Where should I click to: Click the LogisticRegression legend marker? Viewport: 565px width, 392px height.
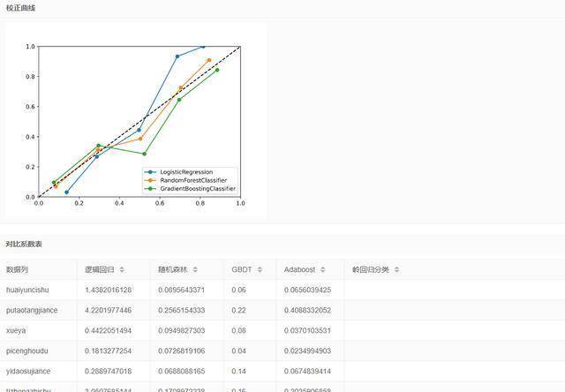[x=150, y=172]
